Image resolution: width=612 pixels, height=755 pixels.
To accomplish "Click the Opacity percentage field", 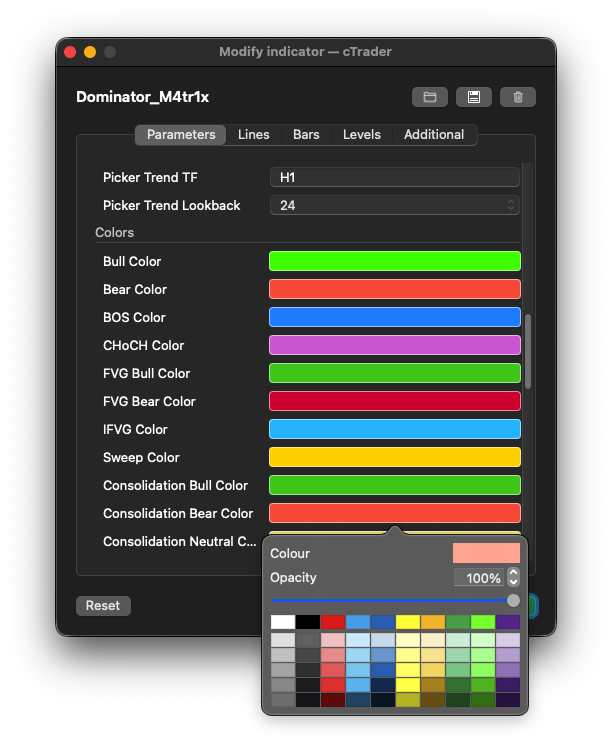I will coord(479,577).
